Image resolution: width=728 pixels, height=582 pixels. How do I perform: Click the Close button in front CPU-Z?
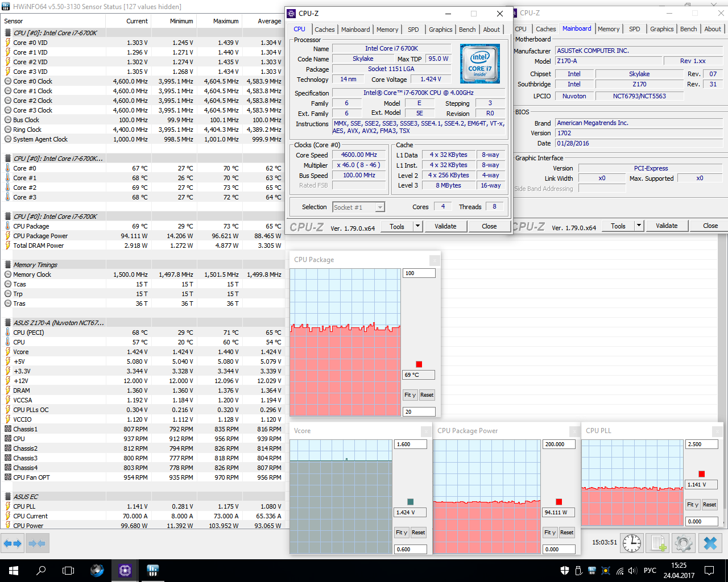pyautogui.click(x=489, y=226)
